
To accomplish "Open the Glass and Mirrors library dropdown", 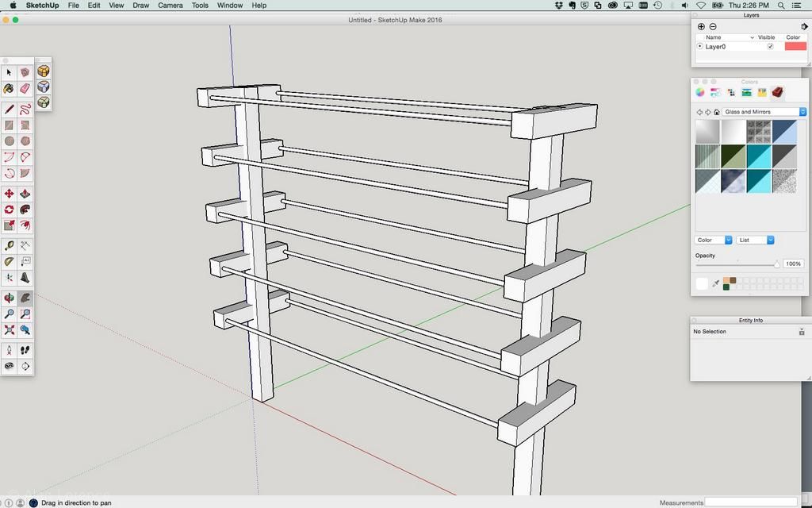I will tap(764, 112).
